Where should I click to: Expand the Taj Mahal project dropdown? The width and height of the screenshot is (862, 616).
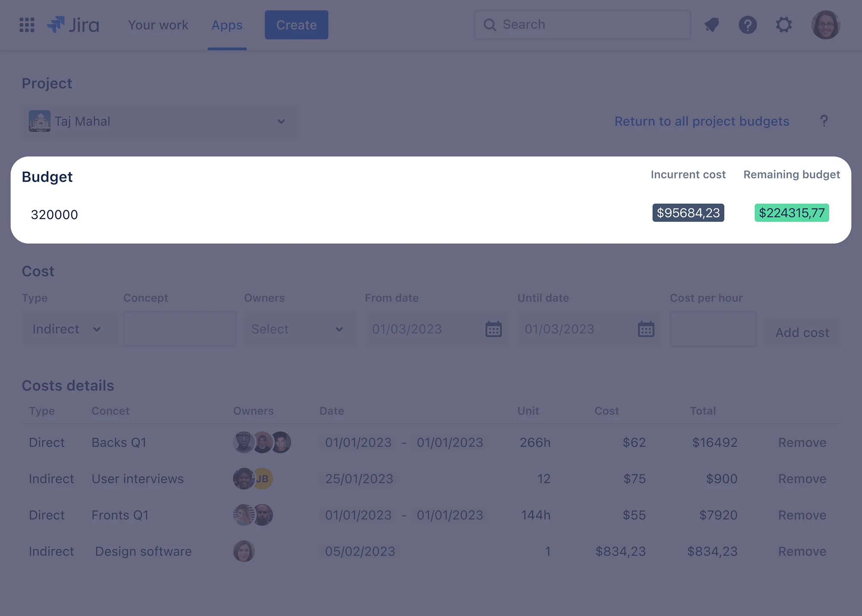[159, 121]
